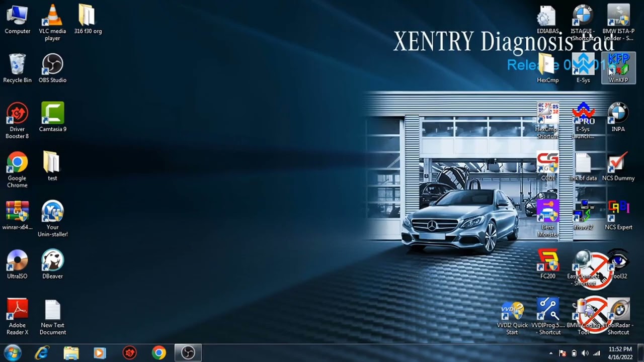Open the HexCmp Shortcut icon

click(547, 121)
